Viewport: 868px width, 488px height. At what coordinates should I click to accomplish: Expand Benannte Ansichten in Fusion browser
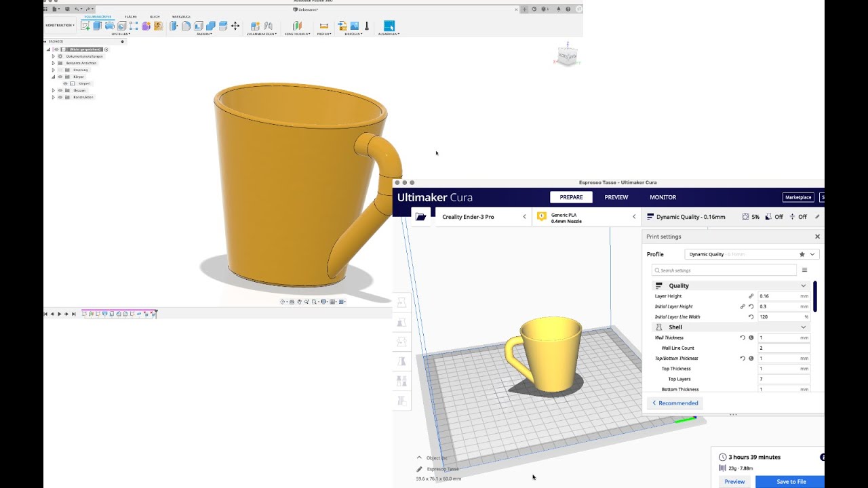[53, 63]
